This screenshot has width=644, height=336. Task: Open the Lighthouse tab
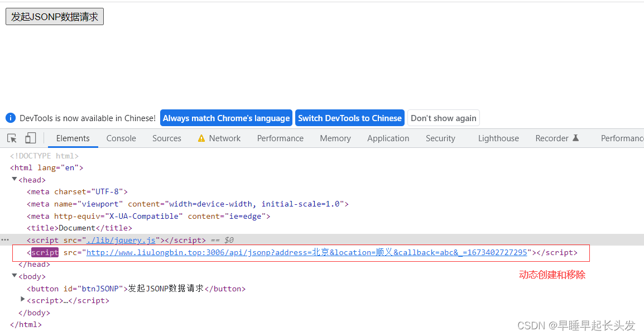pos(498,138)
